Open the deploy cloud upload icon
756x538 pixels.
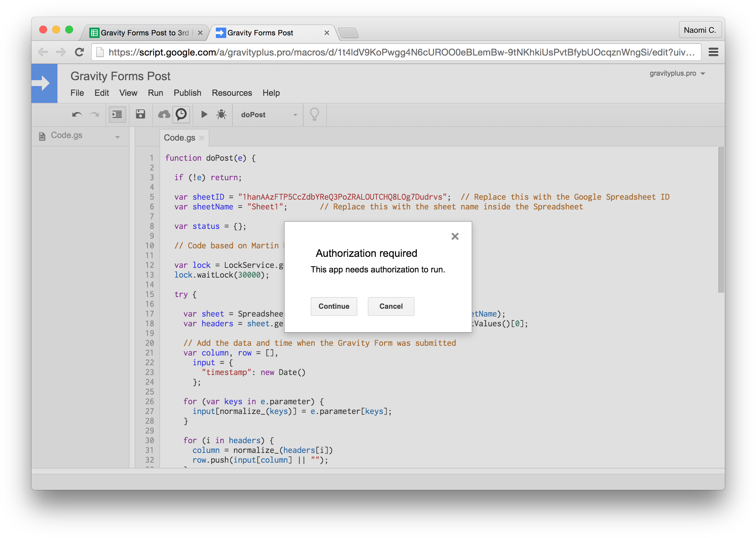pos(164,114)
